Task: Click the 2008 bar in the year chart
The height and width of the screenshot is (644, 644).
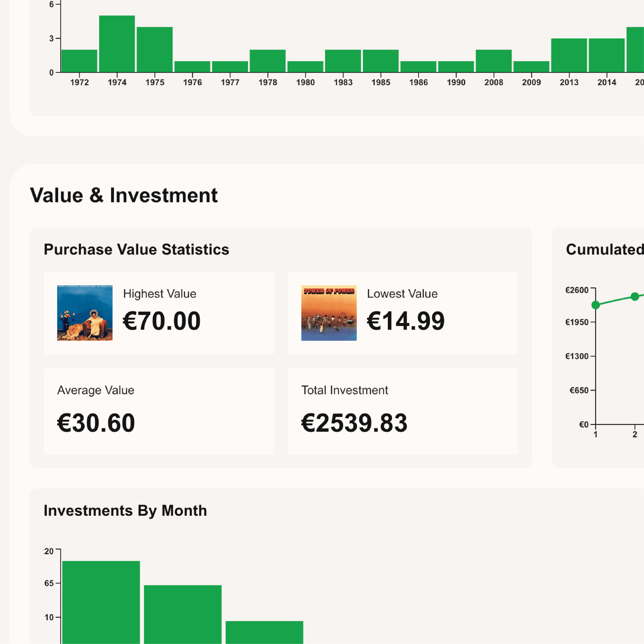Action: coord(494,60)
